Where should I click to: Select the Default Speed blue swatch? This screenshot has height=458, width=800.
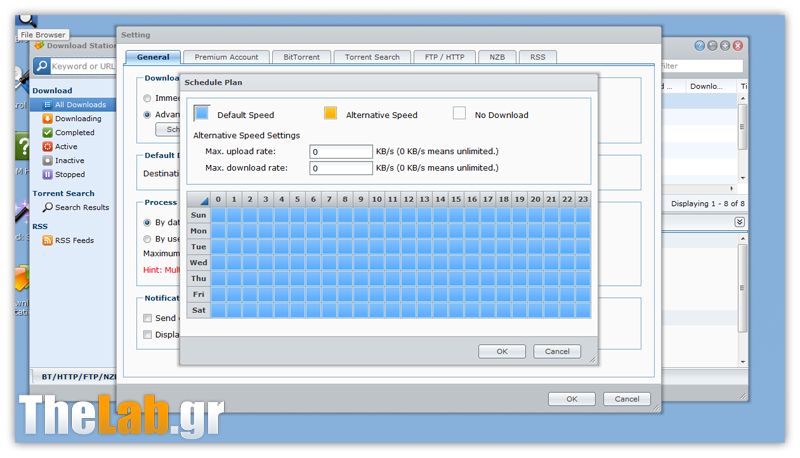pyautogui.click(x=202, y=113)
